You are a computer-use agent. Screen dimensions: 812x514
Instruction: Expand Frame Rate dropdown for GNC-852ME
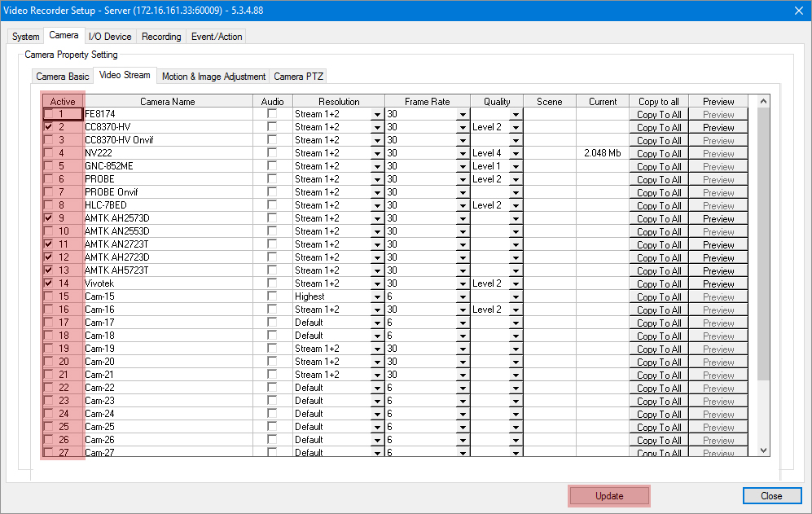[x=463, y=167]
